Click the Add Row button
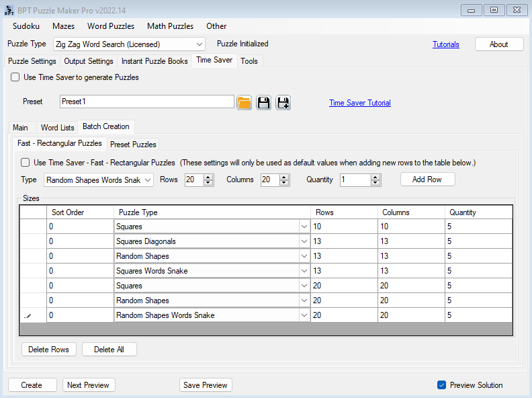The width and height of the screenshot is (532, 398). tap(427, 180)
